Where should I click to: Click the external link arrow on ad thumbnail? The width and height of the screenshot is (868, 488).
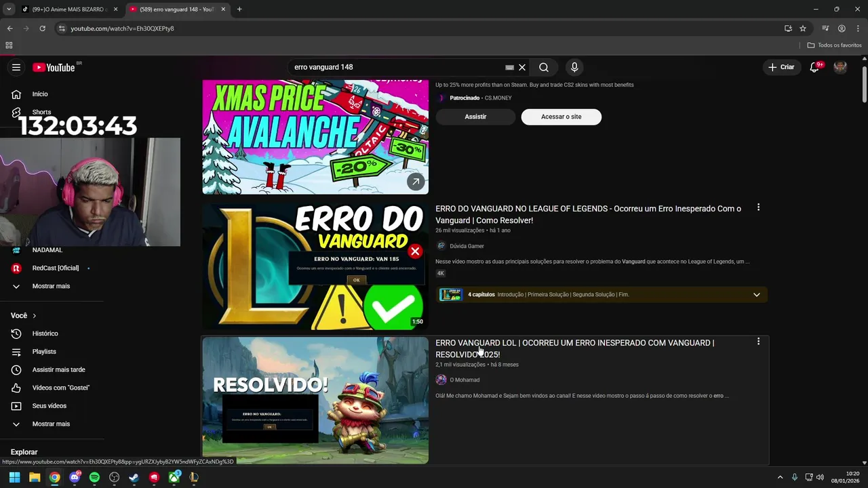coord(416,181)
